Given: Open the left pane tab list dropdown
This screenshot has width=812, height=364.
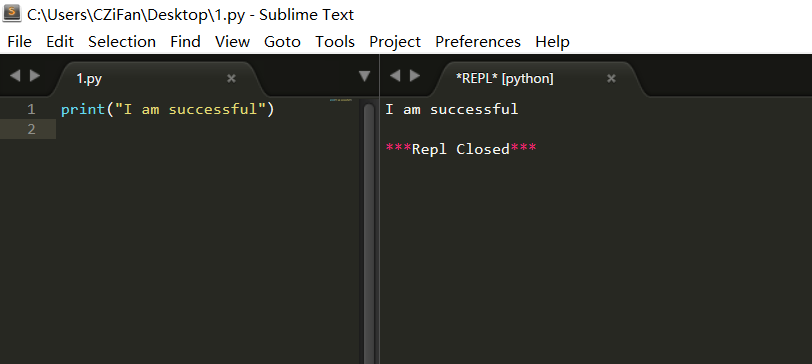Looking at the screenshot, I should click(365, 77).
